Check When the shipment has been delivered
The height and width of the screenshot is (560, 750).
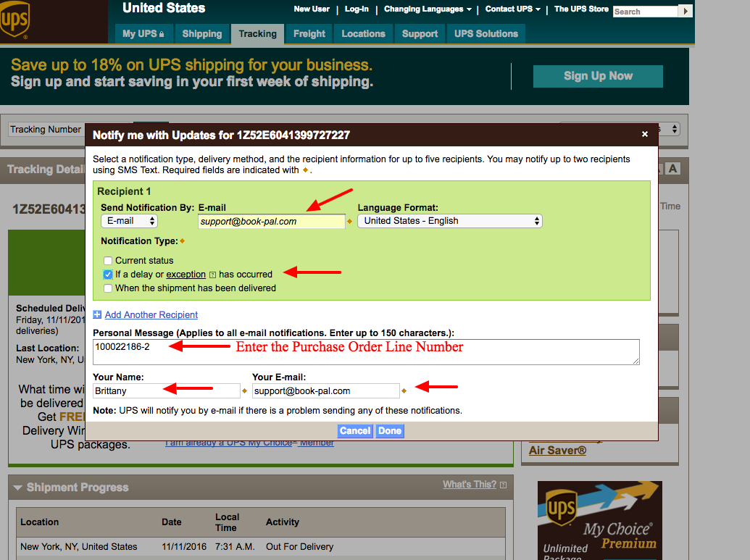pos(108,288)
